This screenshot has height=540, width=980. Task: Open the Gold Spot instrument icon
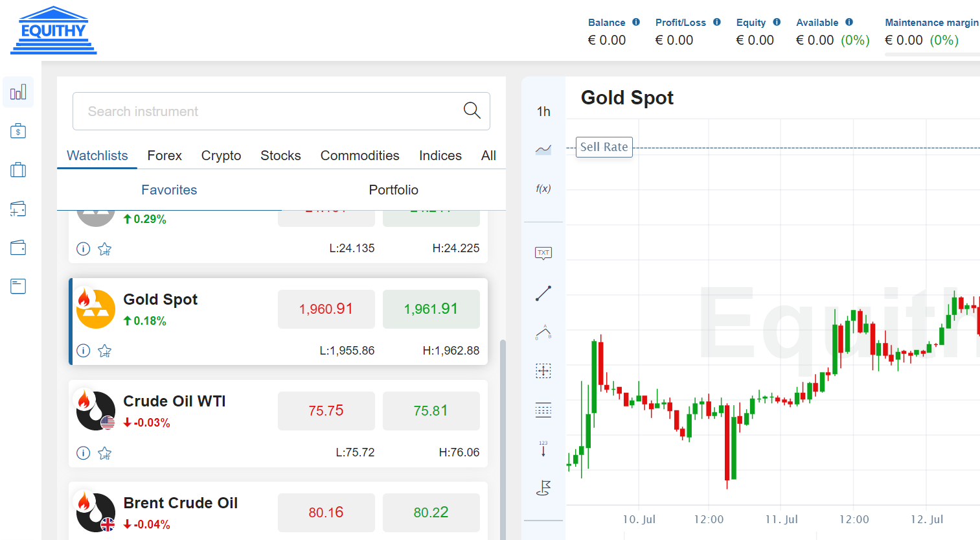coord(95,309)
